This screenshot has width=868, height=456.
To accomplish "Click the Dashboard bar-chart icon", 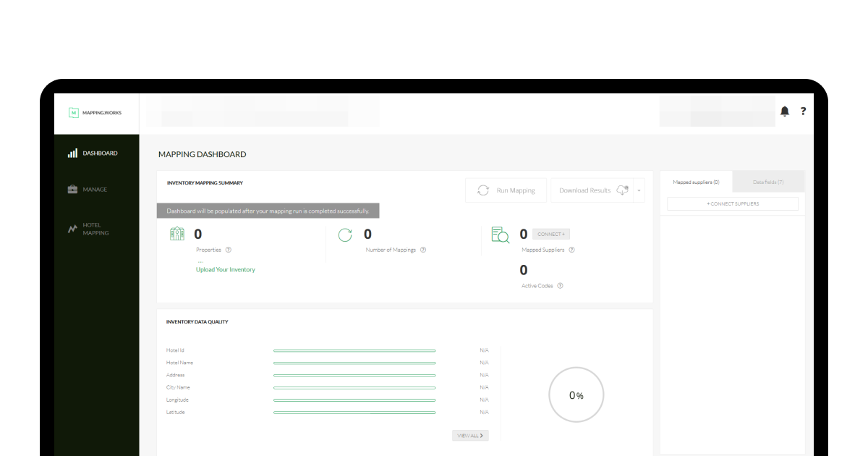I will (x=72, y=153).
